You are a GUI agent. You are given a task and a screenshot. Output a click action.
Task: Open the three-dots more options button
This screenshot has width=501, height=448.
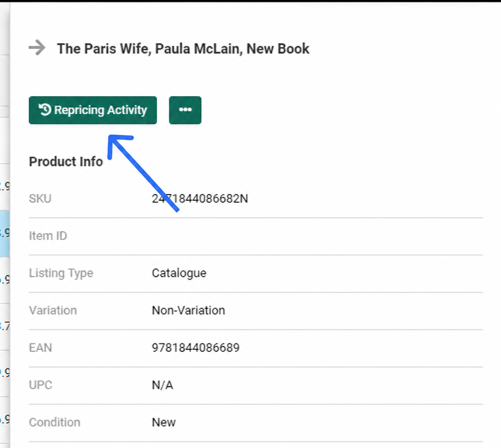pyautogui.click(x=185, y=110)
